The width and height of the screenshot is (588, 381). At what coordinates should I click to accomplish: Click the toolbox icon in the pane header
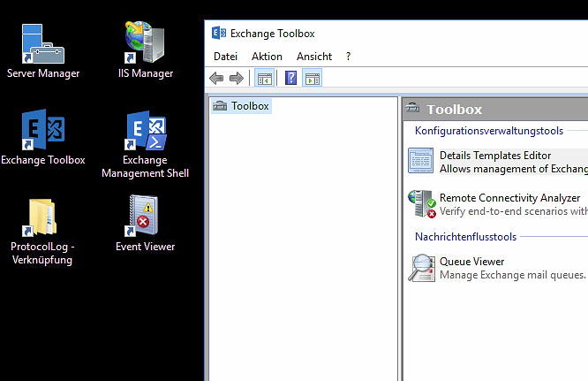point(412,108)
